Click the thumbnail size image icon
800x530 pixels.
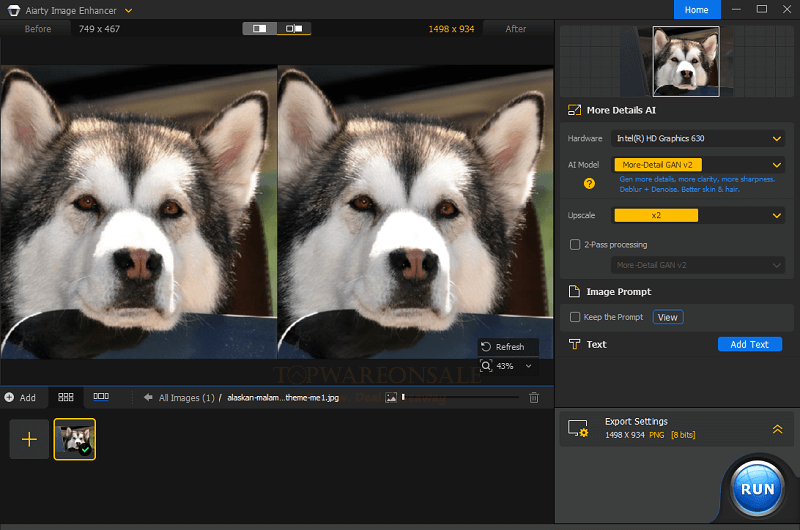pyautogui.click(x=391, y=397)
